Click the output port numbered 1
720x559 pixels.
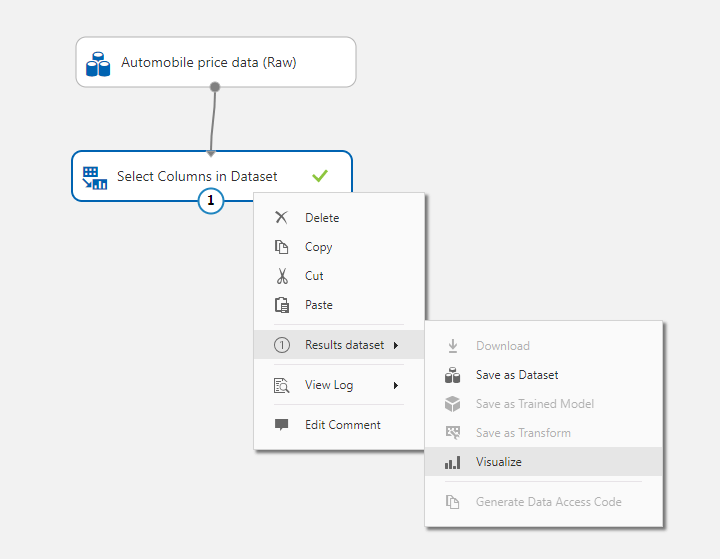(211, 201)
